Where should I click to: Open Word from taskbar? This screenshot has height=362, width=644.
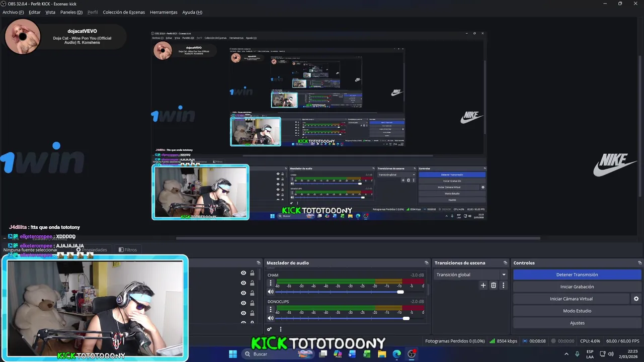point(353,354)
